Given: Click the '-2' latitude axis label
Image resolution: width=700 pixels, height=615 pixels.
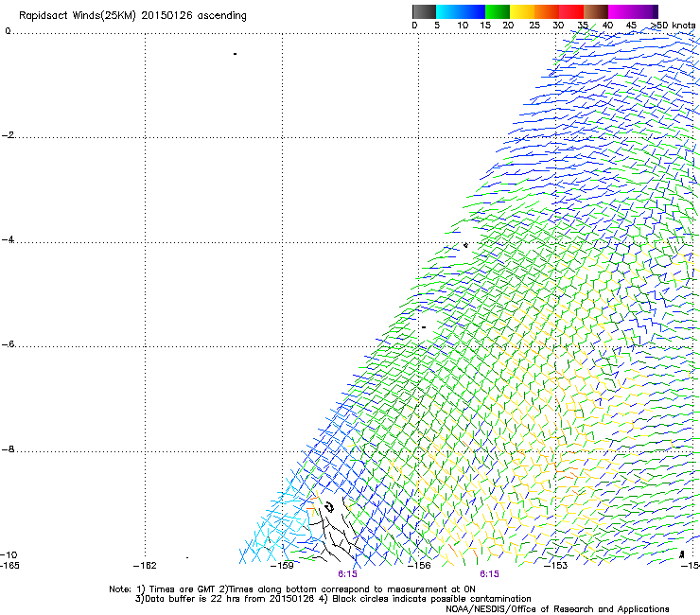Looking at the screenshot, I should 8,135.
